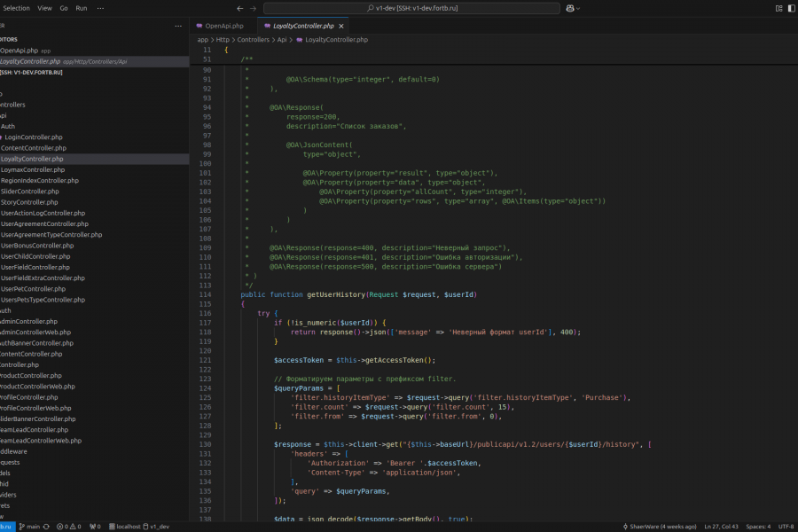Image resolution: width=798 pixels, height=532 pixels.
Task: Click Spaces: 4 indentation setting
Action: pyautogui.click(x=758, y=527)
